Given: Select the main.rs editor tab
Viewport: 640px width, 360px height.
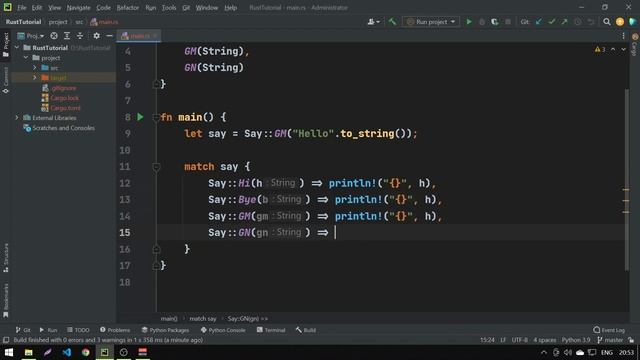Looking at the screenshot, I should (139, 36).
